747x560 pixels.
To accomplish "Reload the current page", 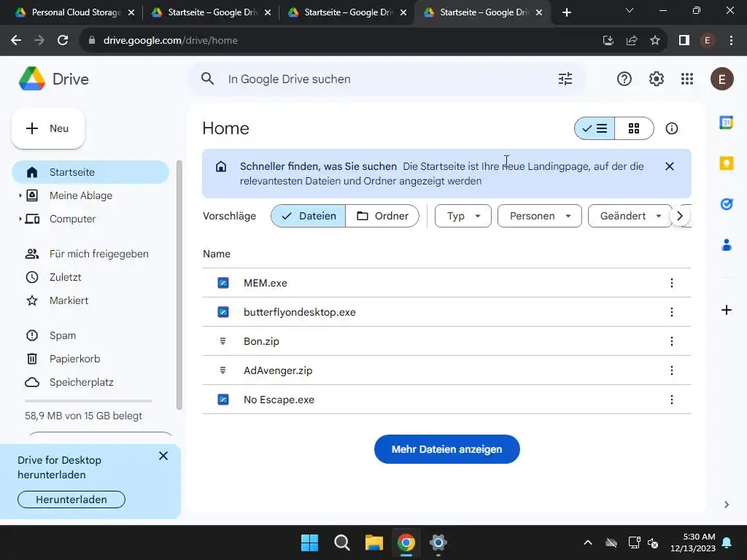I will pos(63,41).
